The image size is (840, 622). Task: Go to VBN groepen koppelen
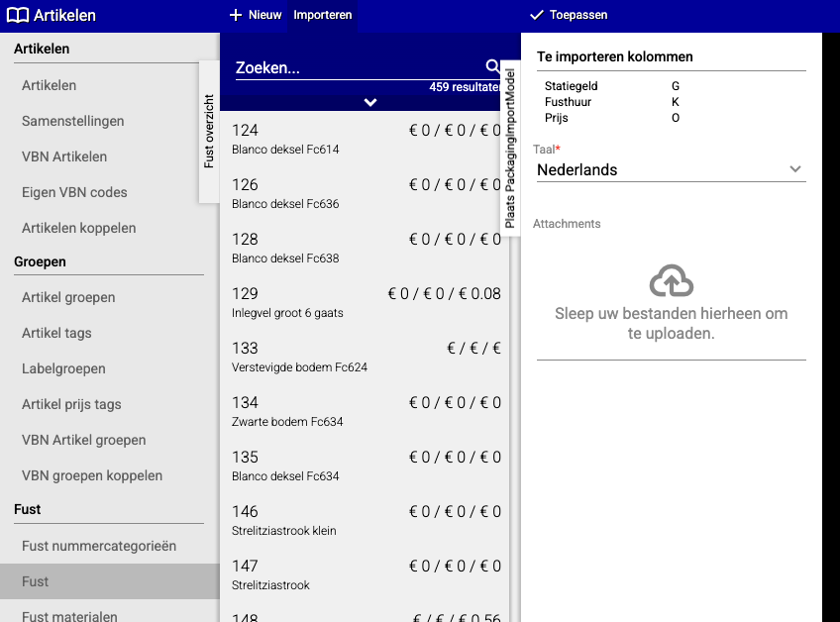[92, 475]
